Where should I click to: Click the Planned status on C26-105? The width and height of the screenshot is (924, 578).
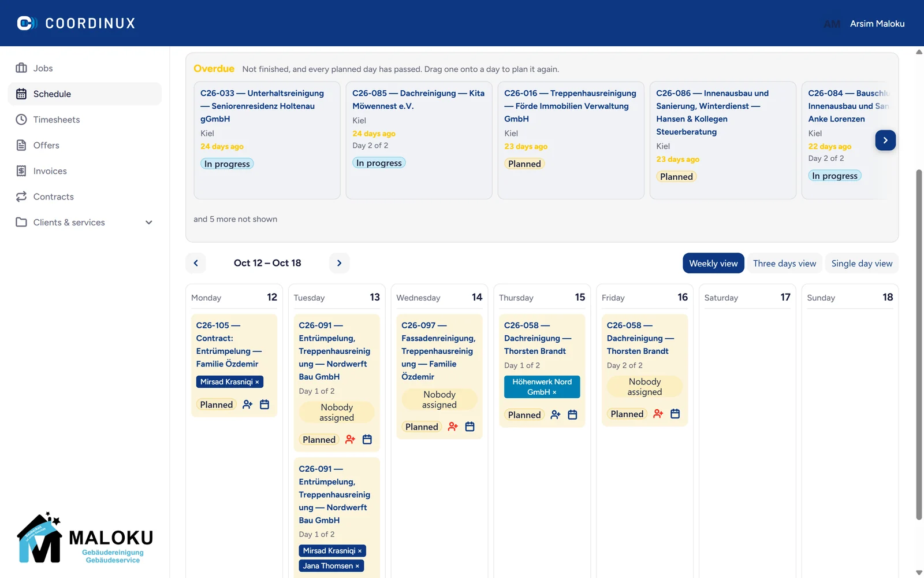pyautogui.click(x=217, y=405)
